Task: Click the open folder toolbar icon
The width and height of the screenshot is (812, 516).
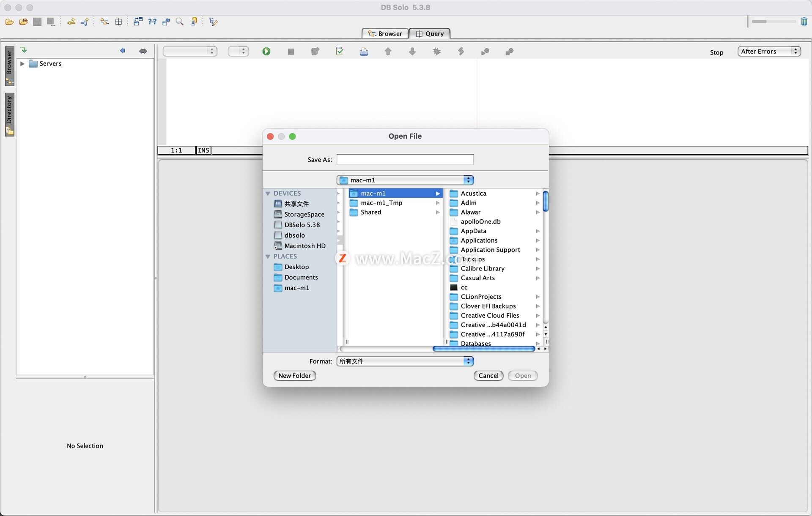Action: coord(10,22)
